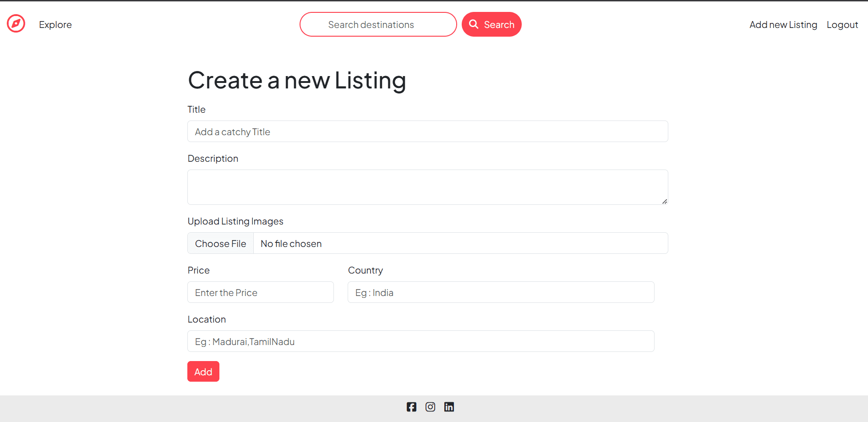Click the Logout link
The width and height of the screenshot is (868, 422).
point(842,25)
